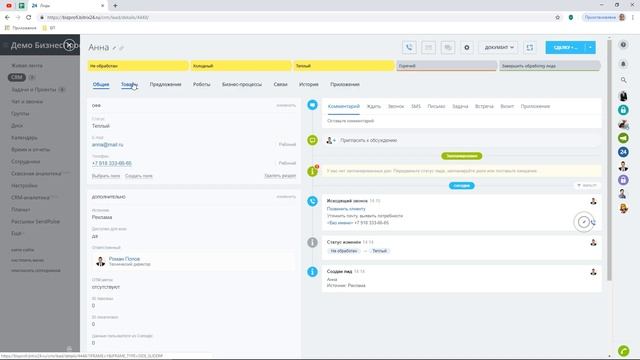The width and height of the screenshot is (640, 360).
Task: Open the Роботы tab
Action: (x=202, y=84)
